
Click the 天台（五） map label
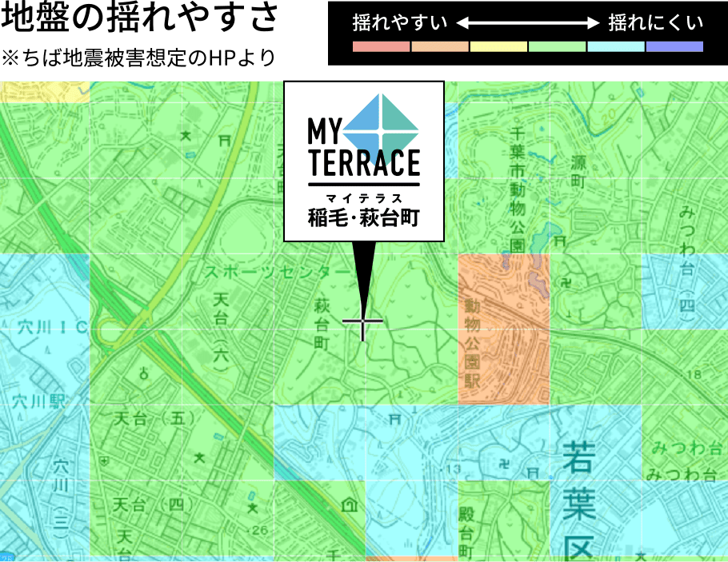tap(155, 419)
